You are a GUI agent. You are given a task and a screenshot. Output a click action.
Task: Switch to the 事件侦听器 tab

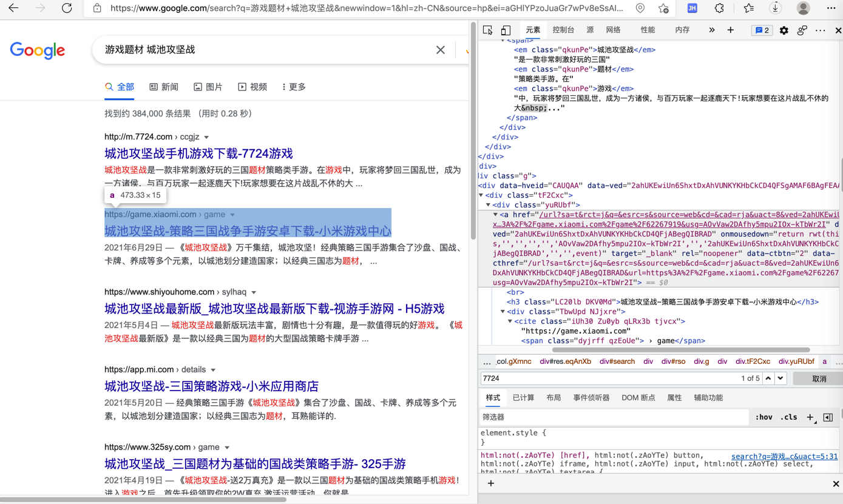[x=591, y=398]
